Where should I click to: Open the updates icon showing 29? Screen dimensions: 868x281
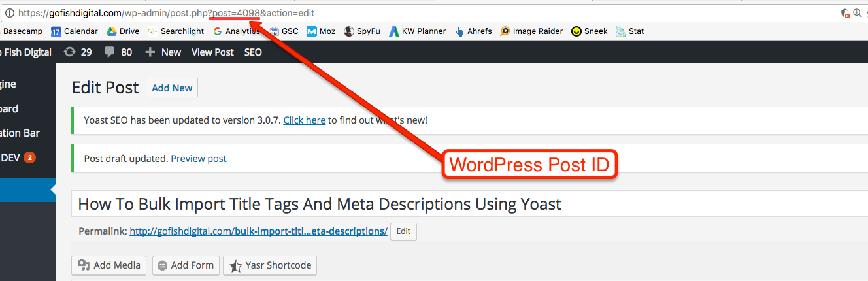78,52
